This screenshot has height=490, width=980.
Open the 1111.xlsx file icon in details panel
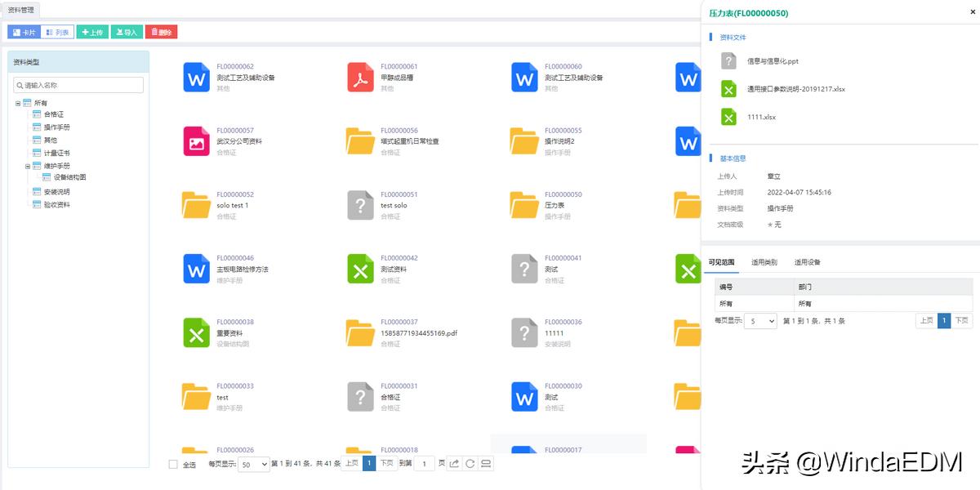(728, 117)
